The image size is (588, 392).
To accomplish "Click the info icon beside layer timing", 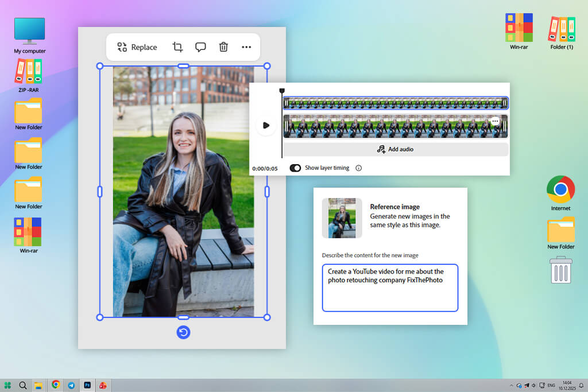I will (359, 168).
